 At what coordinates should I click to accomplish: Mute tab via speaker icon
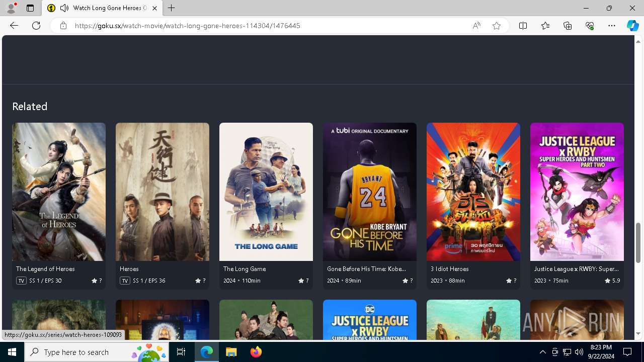click(x=64, y=8)
